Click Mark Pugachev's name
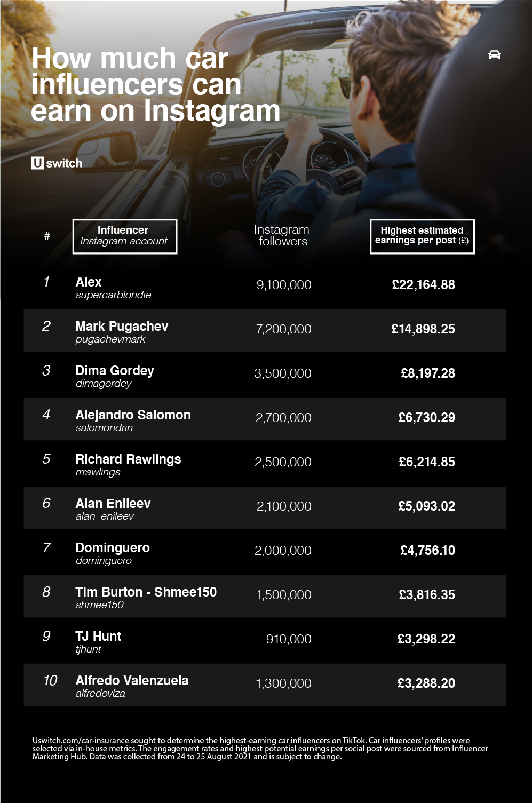Image resolution: width=532 pixels, height=803 pixels. pyautogui.click(x=122, y=326)
